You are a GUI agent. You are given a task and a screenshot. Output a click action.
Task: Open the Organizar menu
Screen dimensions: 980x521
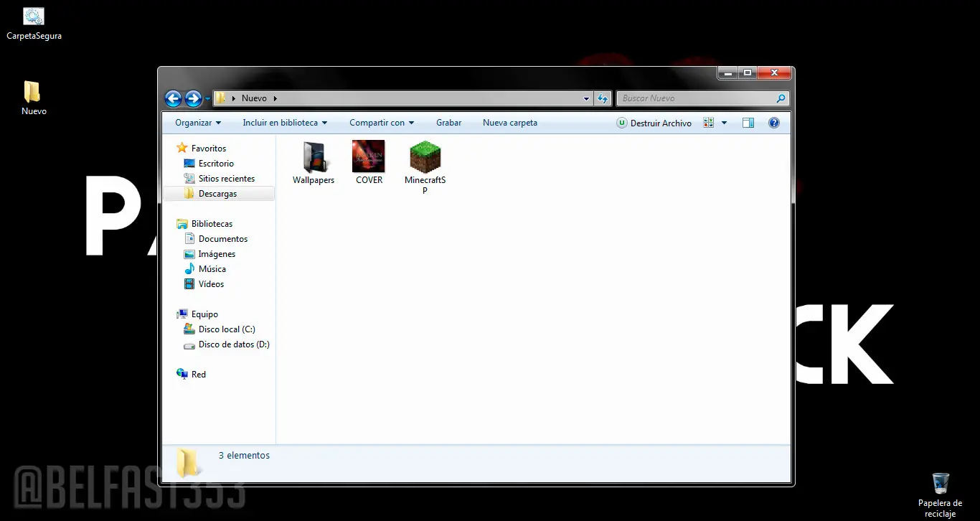pyautogui.click(x=198, y=123)
